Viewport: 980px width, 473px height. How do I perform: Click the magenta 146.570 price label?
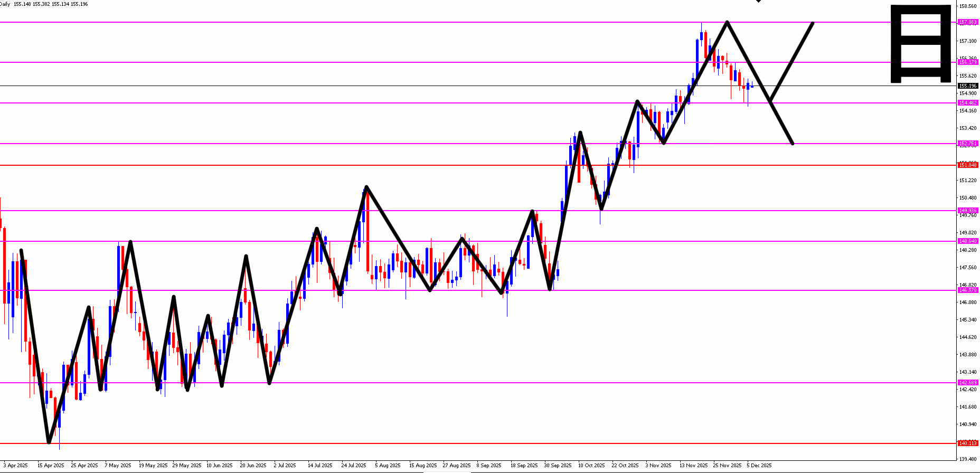968,290
